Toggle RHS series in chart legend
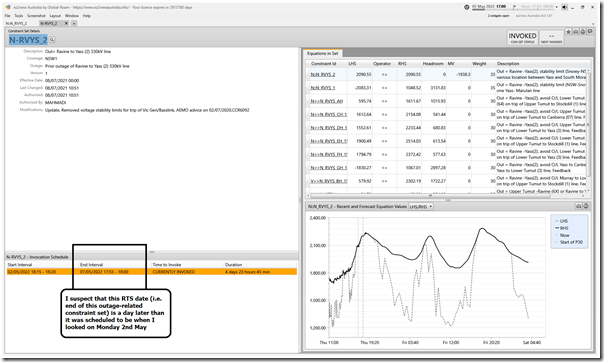Viewport: 604px width, 362px height. [562, 228]
